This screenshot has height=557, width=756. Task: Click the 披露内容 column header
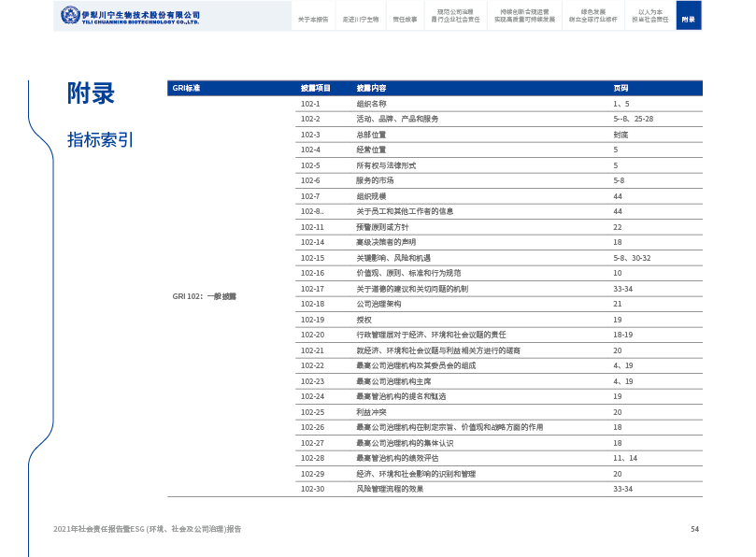pyautogui.click(x=371, y=88)
